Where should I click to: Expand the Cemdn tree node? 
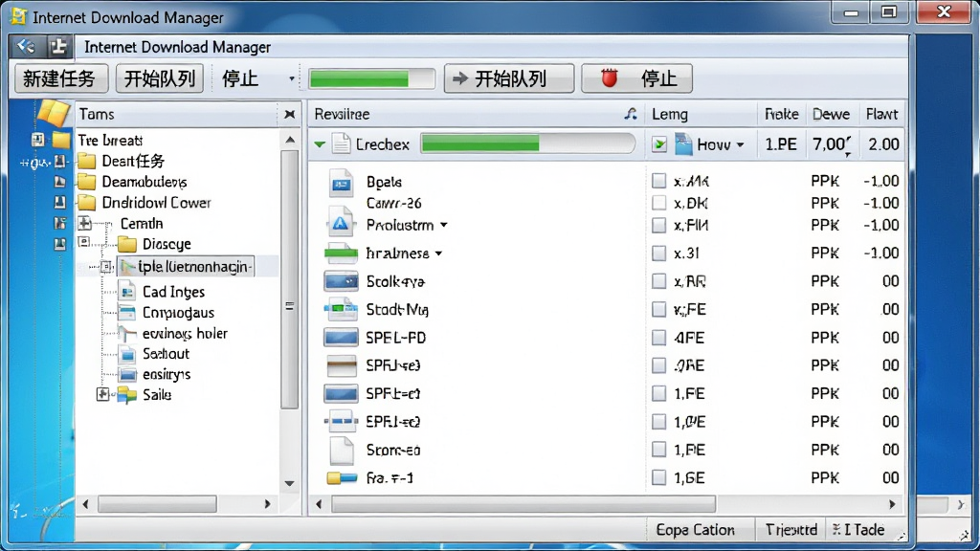click(85, 223)
